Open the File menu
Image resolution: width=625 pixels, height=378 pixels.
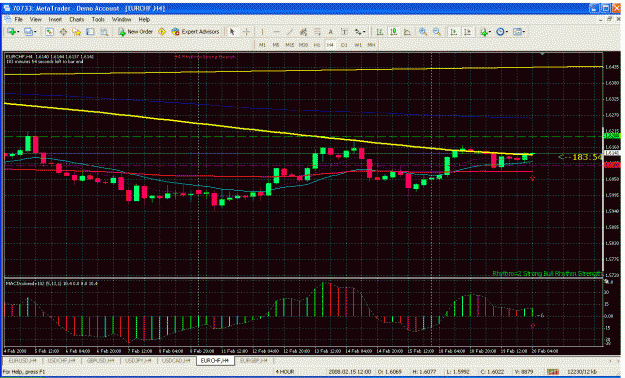(18, 19)
